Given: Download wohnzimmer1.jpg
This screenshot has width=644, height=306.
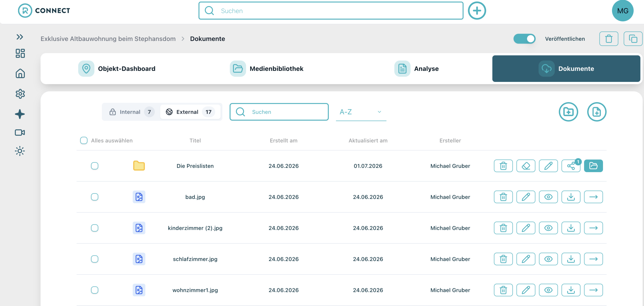Looking at the screenshot, I should coord(571,290).
